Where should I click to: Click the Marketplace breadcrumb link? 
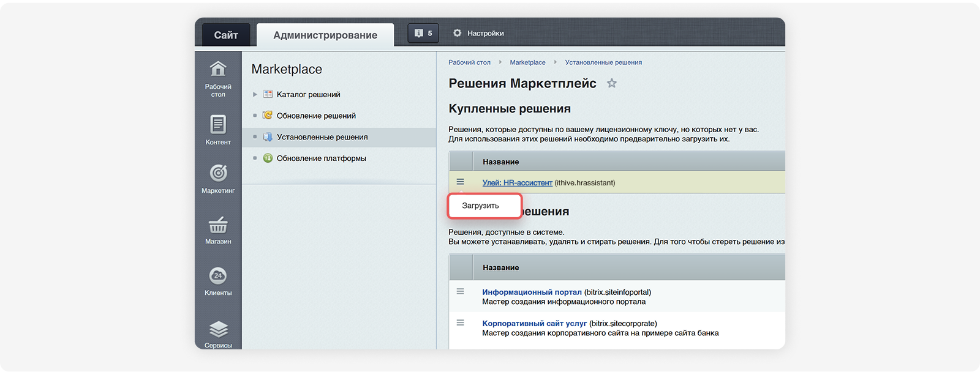[x=527, y=62]
